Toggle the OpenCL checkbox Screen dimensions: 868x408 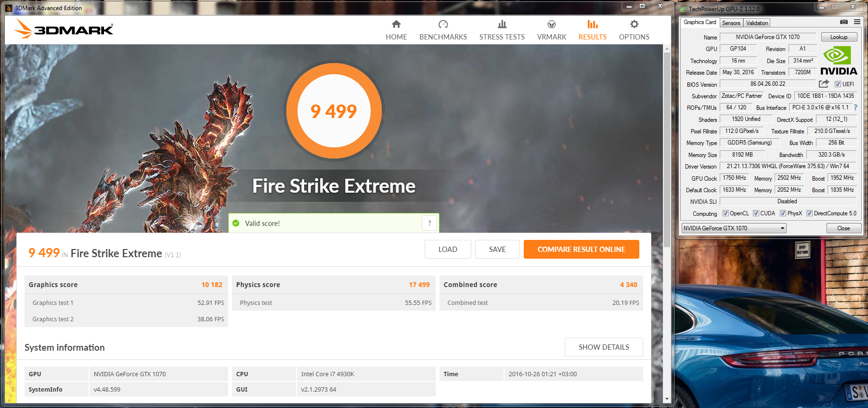point(725,213)
